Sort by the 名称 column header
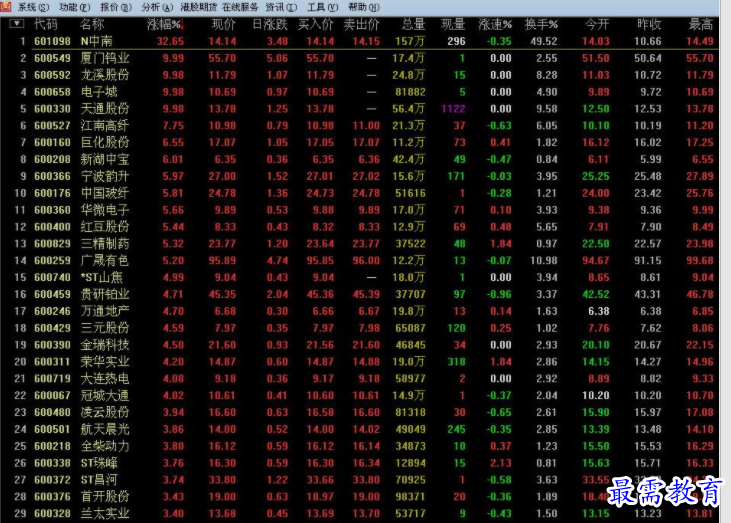The height and width of the screenshot is (523, 731). [92, 24]
